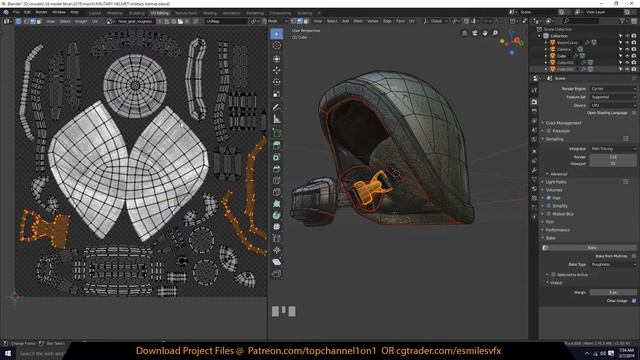Screen dimensions: 640x360
Task: Select the Shear tool icon
Action: [277, 262]
